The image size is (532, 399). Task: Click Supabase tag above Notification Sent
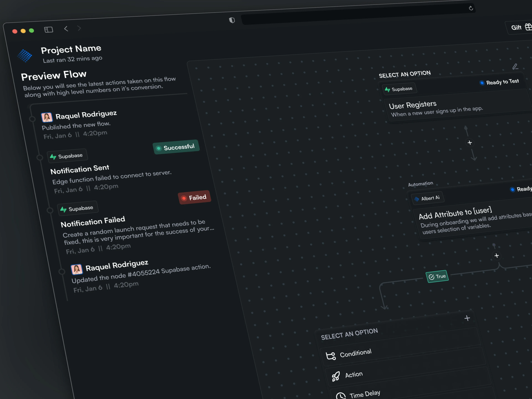[x=67, y=156]
